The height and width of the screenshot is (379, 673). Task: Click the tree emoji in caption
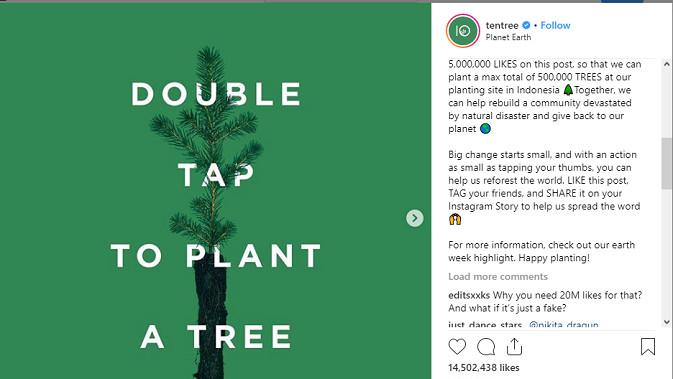(x=568, y=90)
